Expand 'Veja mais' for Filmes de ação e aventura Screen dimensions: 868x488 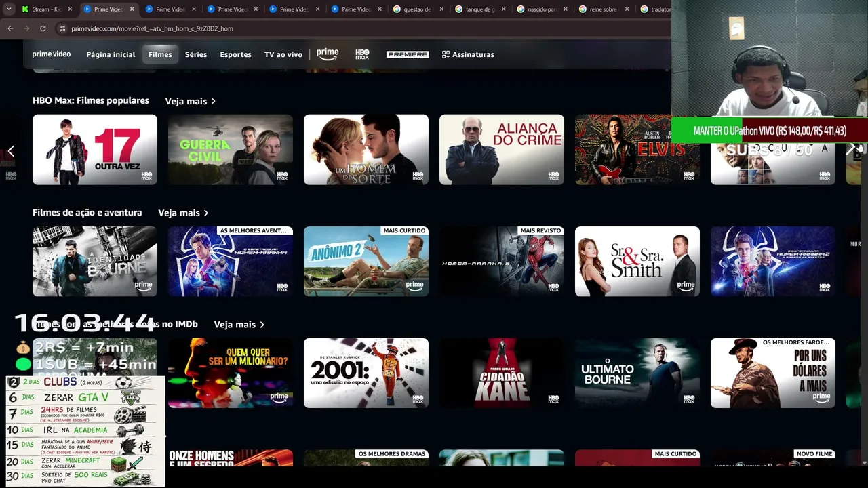[183, 213]
